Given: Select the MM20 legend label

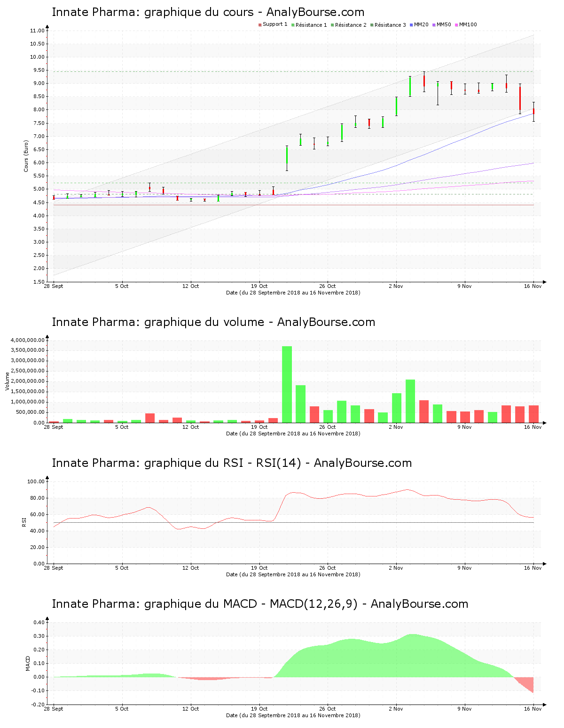Looking at the screenshot, I should pyautogui.click(x=421, y=24).
